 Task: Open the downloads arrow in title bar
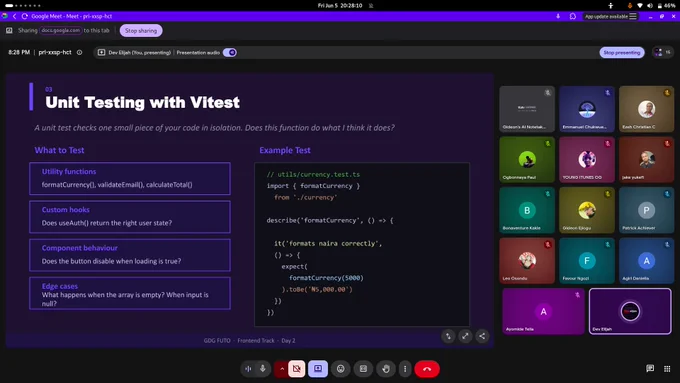tap(558, 16)
